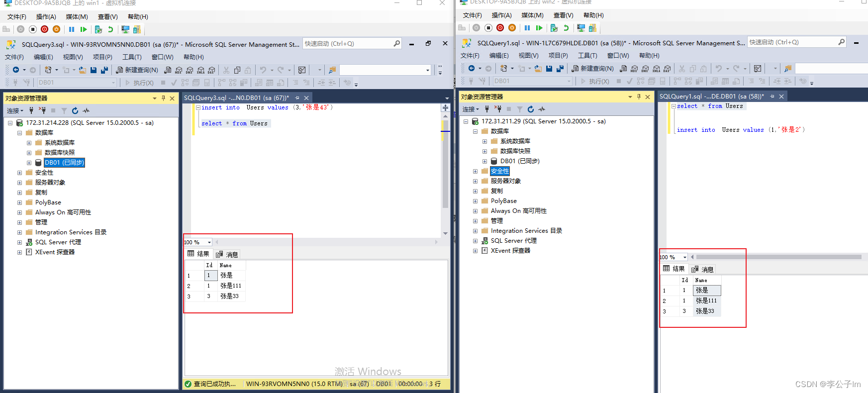Create a checkpoint for the win1 VM
The image size is (868, 393).
pyautogui.click(x=98, y=29)
